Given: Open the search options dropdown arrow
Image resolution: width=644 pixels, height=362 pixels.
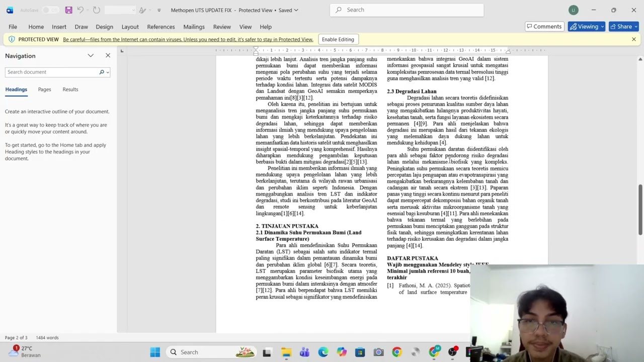Looking at the screenshot, I should [107, 72].
